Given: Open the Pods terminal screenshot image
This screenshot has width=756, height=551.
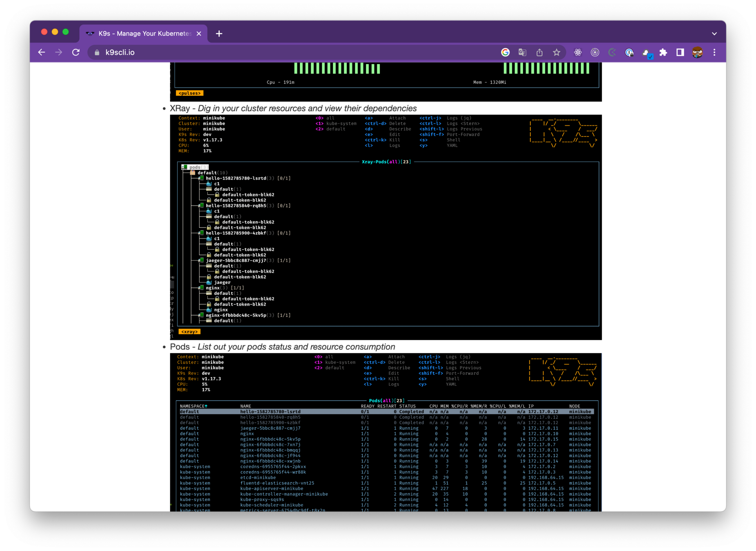Looking at the screenshot, I should (x=386, y=432).
